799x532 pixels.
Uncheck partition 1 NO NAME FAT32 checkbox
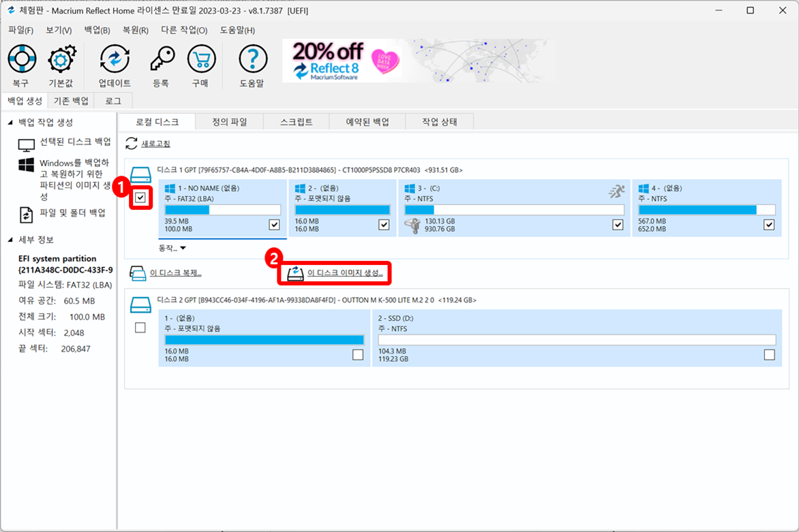point(274,225)
